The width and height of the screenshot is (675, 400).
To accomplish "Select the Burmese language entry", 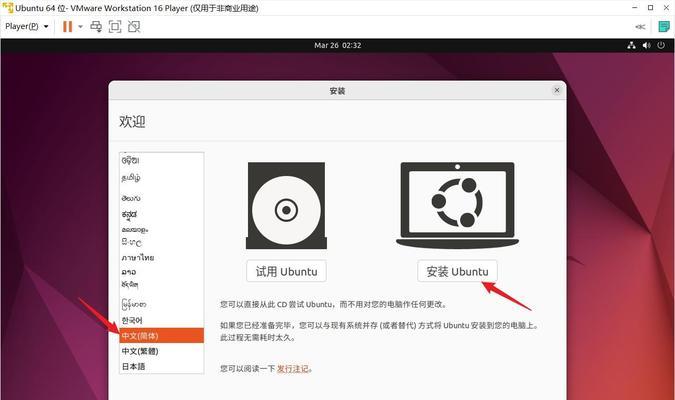I will tap(161, 304).
